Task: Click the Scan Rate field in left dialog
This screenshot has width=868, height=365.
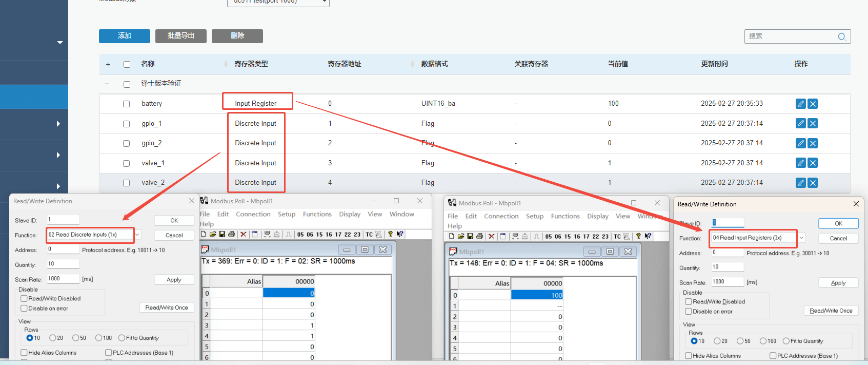Action: pyautogui.click(x=63, y=279)
